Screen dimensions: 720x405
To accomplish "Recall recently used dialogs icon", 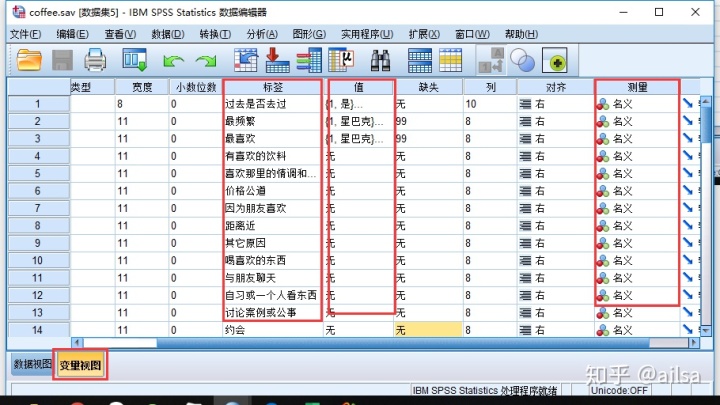I will click(x=135, y=60).
